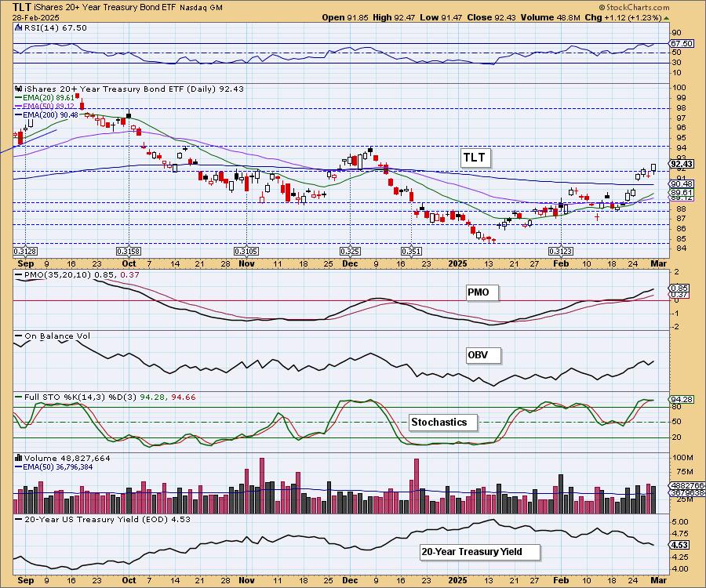Click the Nasdaq GM exchange label
Screen dimensions: 706x588
[x=201, y=8]
